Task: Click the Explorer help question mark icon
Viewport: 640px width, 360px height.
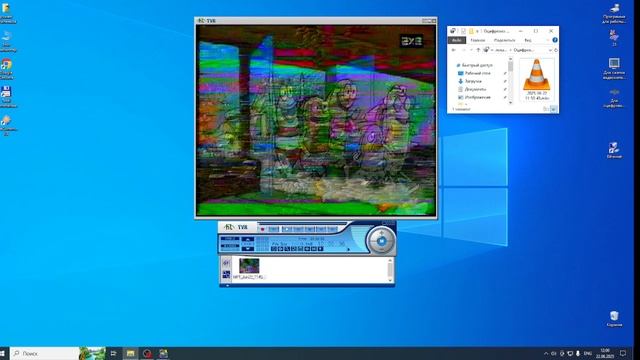Action: coord(555,40)
